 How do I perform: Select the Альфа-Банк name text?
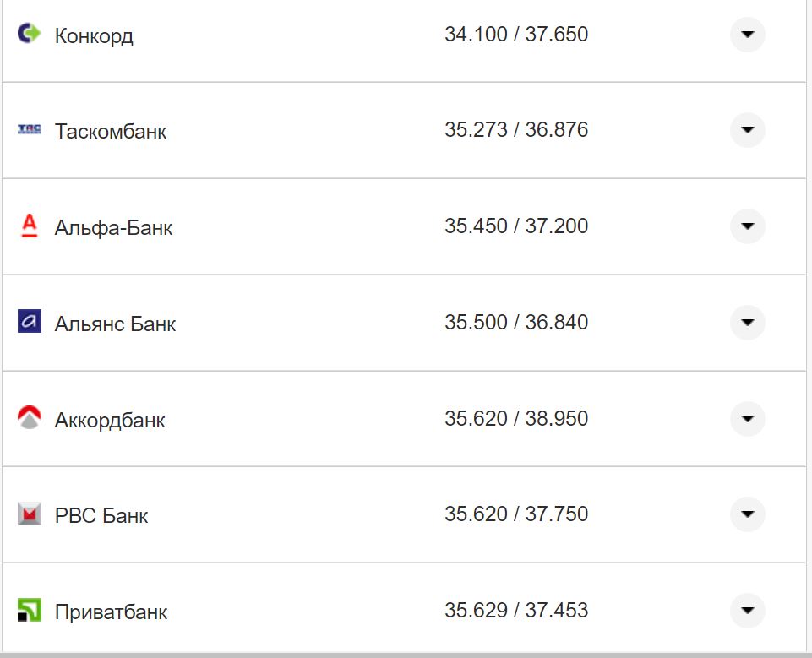tap(113, 228)
